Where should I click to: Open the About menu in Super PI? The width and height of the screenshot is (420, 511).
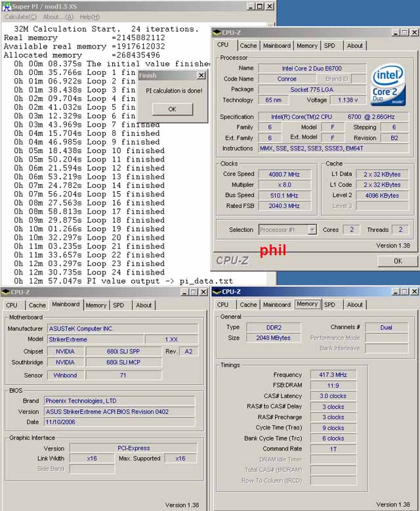tap(58, 17)
